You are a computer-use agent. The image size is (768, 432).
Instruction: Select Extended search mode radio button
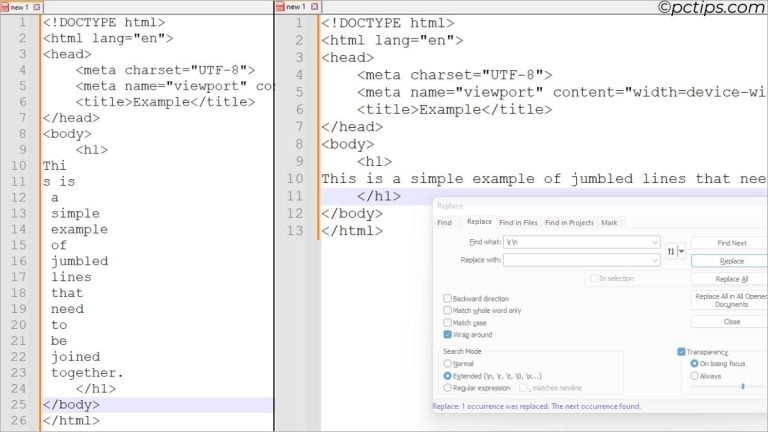point(447,376)
